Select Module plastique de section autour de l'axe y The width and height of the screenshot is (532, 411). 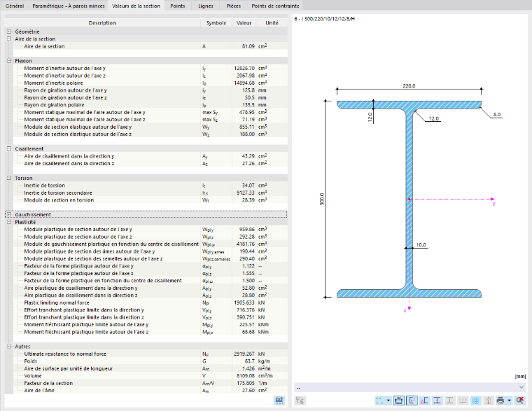click(x=150, y=230)
